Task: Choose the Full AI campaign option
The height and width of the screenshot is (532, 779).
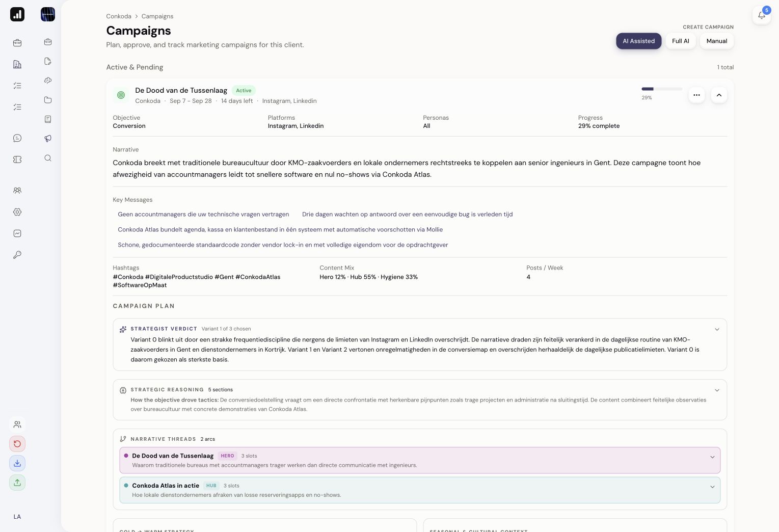Action: (681, 41)
